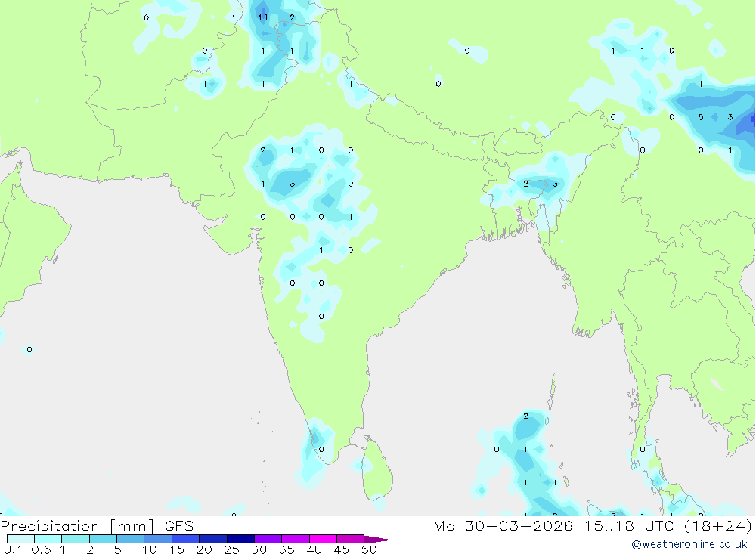Click the 1–2 mm legend color box
The width and height of the screenshot is (756, 554).
[x=76, y=539]
